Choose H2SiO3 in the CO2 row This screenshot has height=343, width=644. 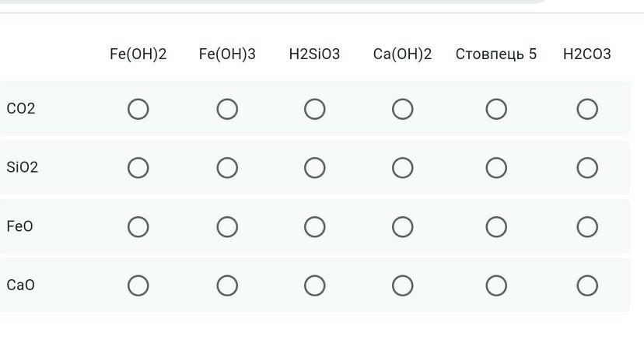314,109
